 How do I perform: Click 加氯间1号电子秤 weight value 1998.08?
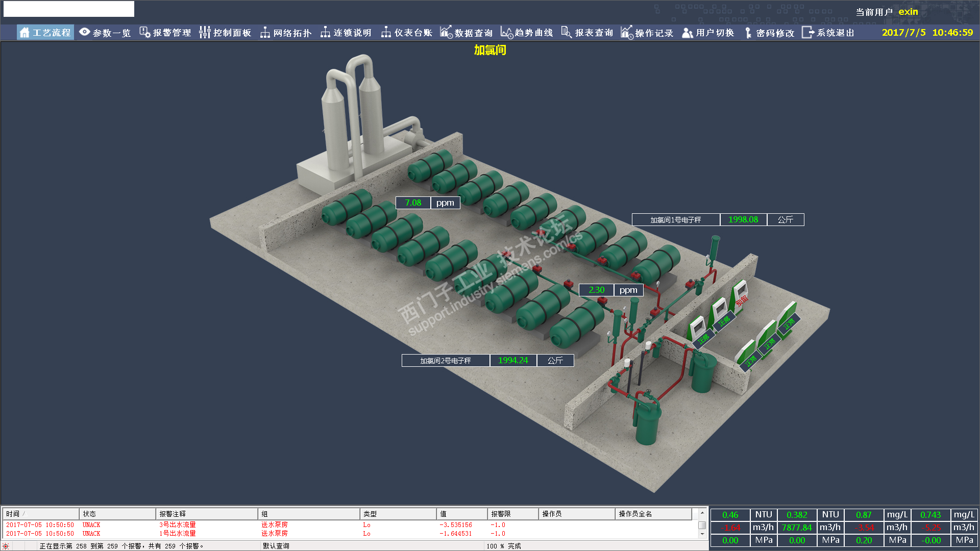[743, 219]
